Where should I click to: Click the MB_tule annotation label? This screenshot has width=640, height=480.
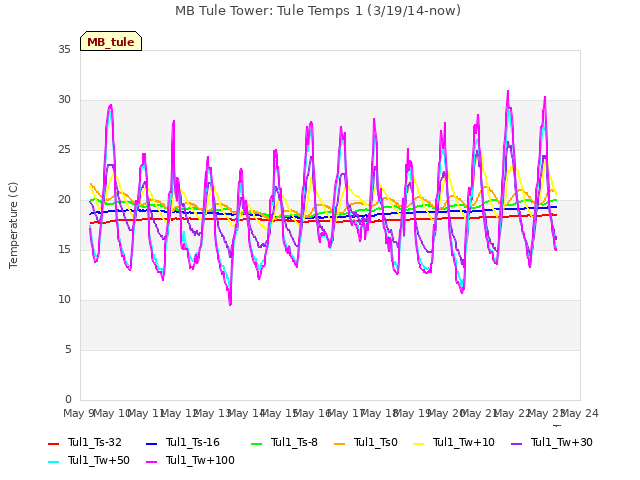[111, 42]
